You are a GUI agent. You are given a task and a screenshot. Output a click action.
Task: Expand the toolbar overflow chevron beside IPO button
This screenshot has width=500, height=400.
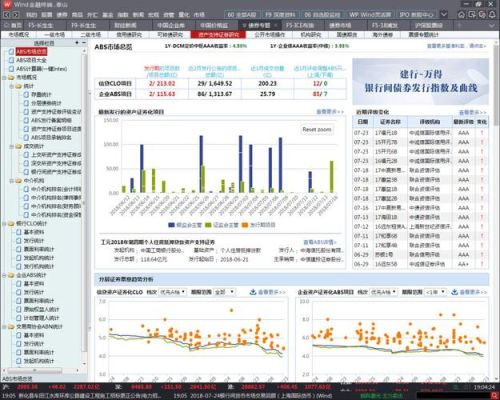(x=444, y=14)
